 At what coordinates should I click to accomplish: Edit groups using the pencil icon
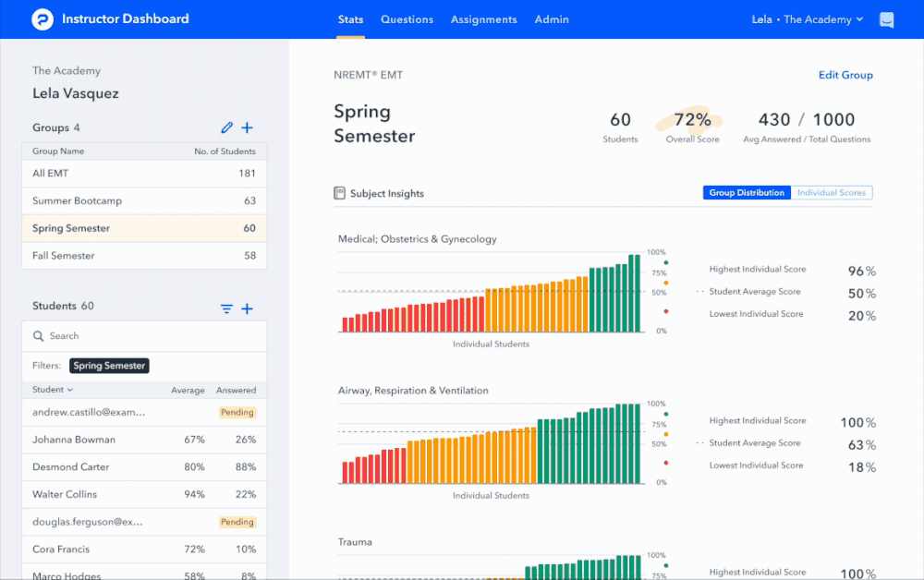click(227, 127)
